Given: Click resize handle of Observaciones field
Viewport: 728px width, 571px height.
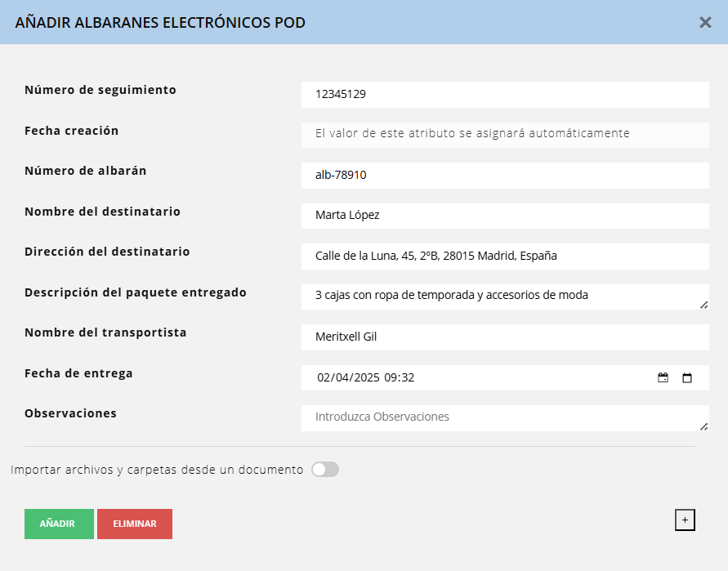Looking at the screenshot, I should pyautogui.click(x=703, y=426).
